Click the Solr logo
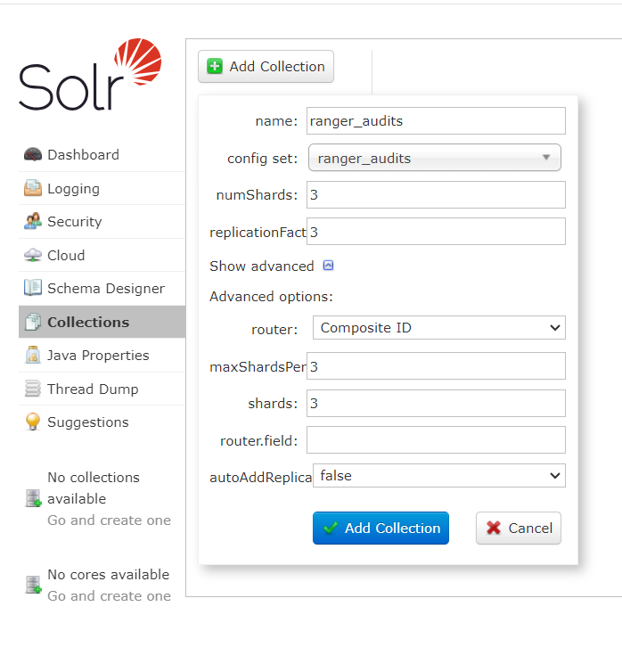 click(x=90, y=74)
